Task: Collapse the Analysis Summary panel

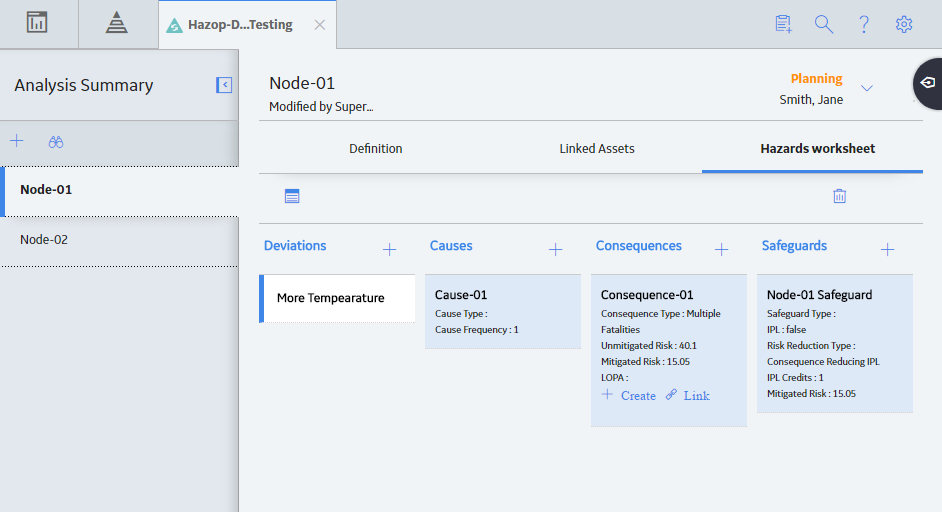Action: pos(224,85)
